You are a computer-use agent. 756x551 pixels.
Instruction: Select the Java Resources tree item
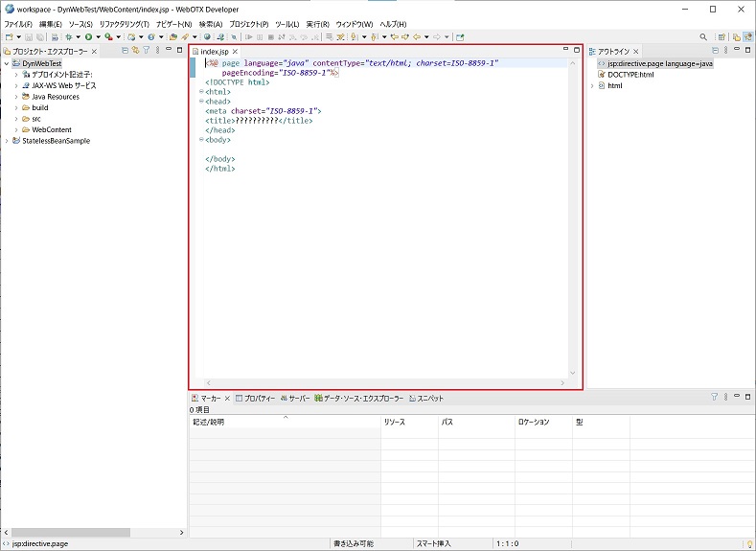coord(55,97)
